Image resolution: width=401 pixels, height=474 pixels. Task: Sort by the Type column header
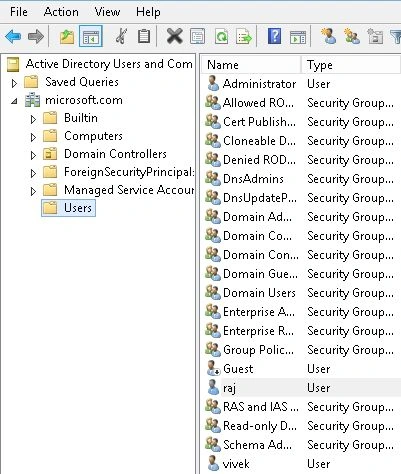(x=351, y=65)
